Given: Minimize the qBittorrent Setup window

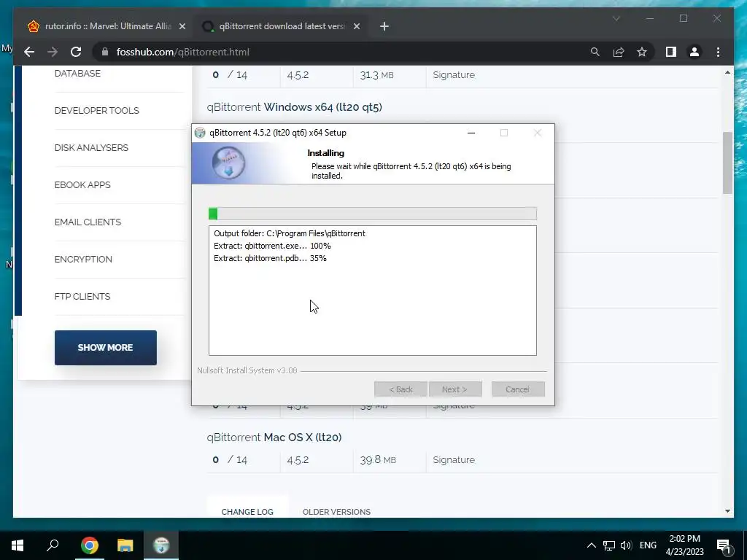Looking at the screenshot, I should [x=471, y=133].
